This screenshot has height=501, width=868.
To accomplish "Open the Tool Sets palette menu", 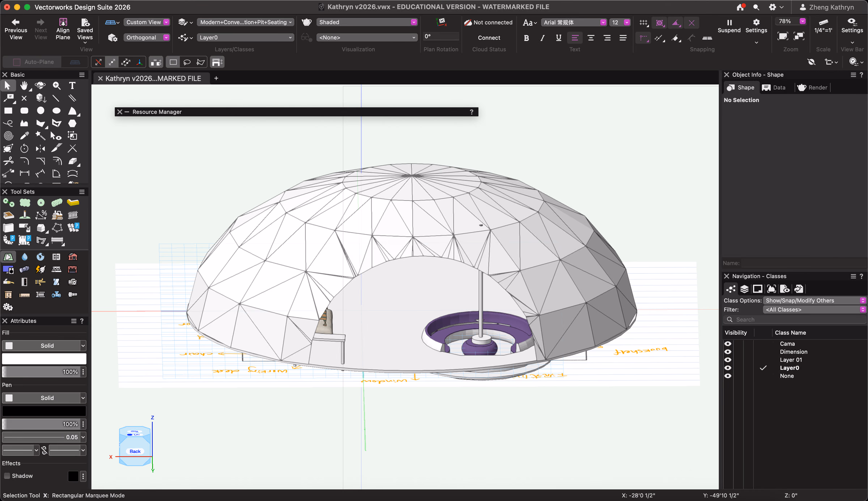I will 82,192.
